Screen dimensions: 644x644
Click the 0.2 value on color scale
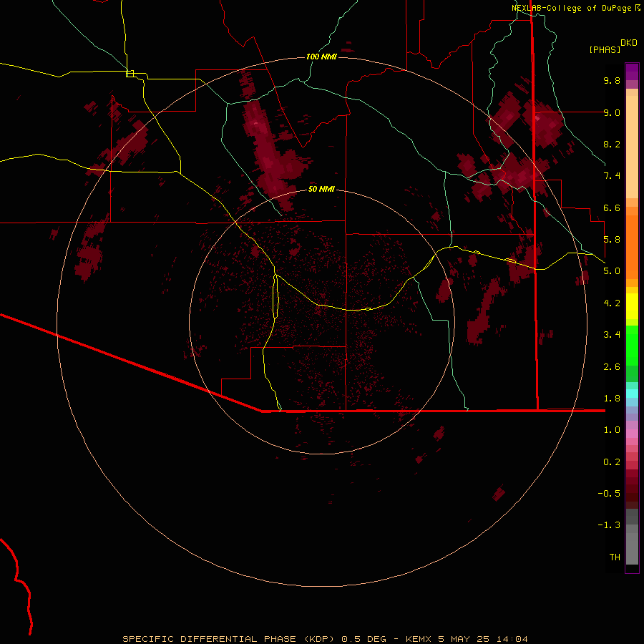[612, 462]
